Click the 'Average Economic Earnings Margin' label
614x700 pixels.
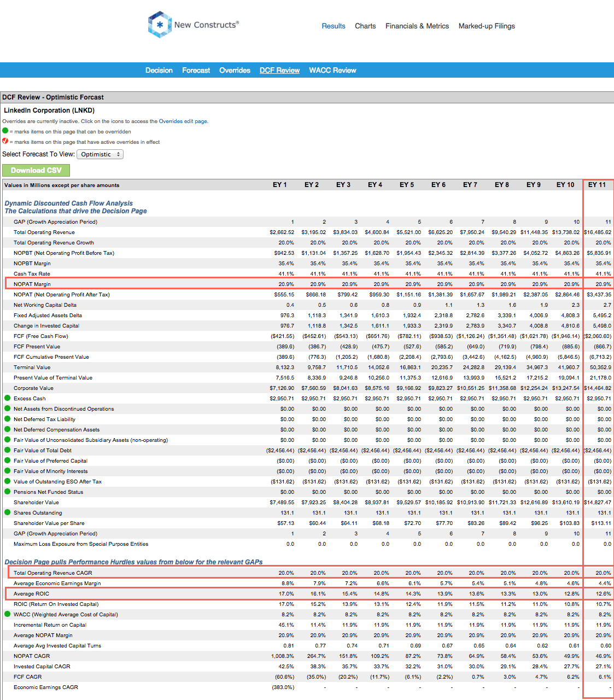coord(57,584)
